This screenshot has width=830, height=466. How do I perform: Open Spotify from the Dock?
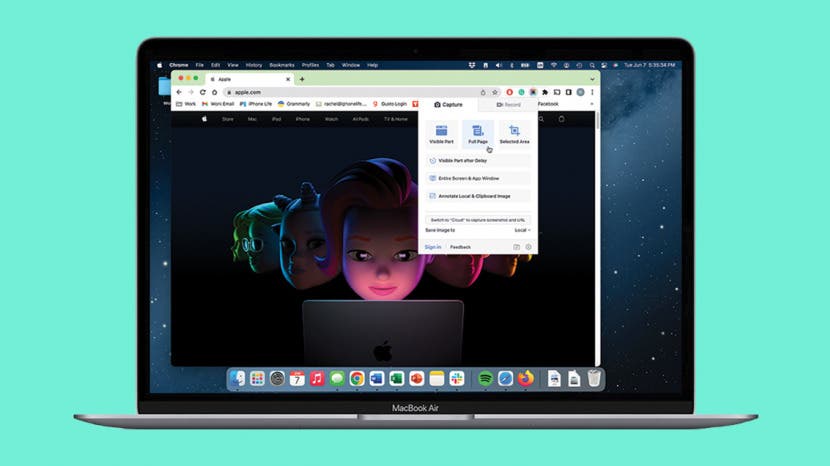[x=485, y=378]
